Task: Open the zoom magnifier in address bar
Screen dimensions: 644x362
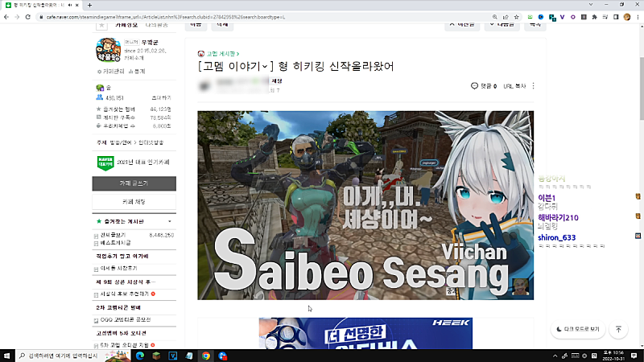Action: pos(494,17)
